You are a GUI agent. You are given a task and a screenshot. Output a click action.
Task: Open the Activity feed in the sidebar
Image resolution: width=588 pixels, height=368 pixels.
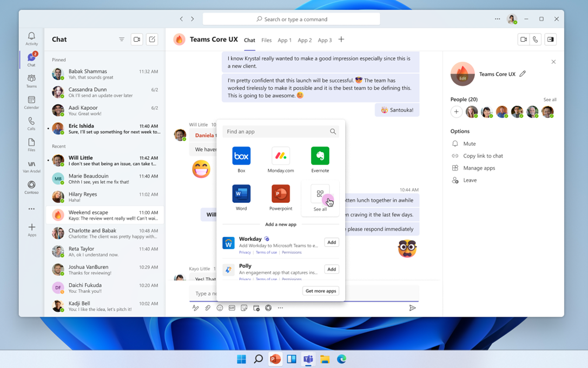tap(31, 38)
